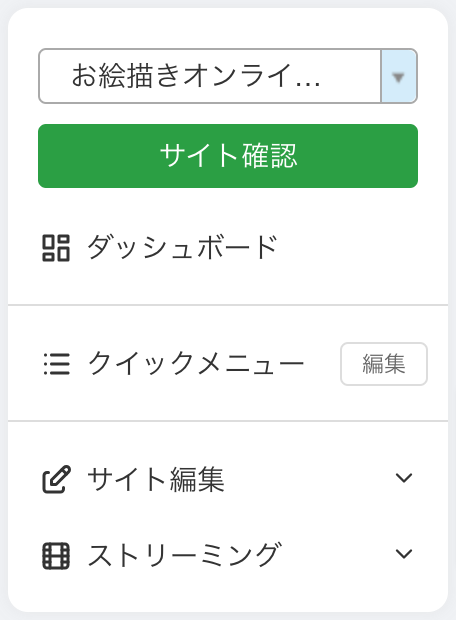This screenshot has height=620, width=456.
Task: Click the site name text in the selector box
Action: pyautogui.click(x=196, y=76)
